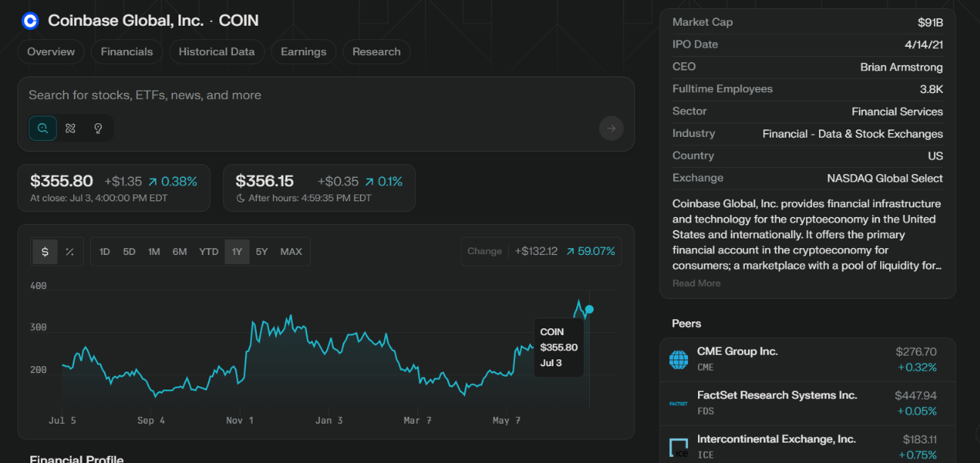Click the search stocks input field
The width and height of the screenshot is (980, 463).
[326, 95]
